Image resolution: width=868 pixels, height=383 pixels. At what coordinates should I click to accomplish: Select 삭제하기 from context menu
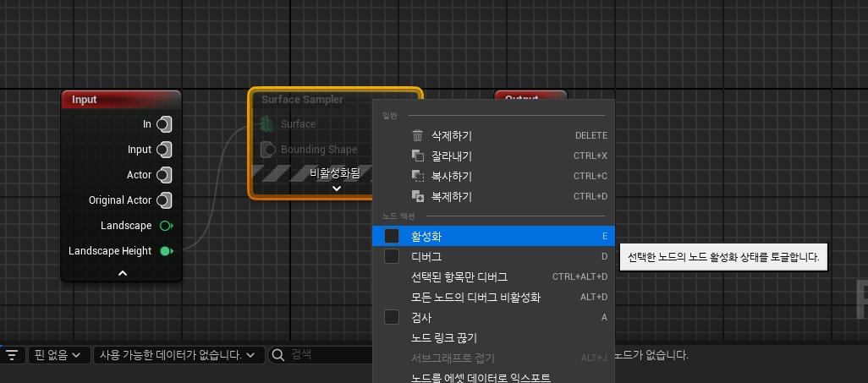click(494, 135)
